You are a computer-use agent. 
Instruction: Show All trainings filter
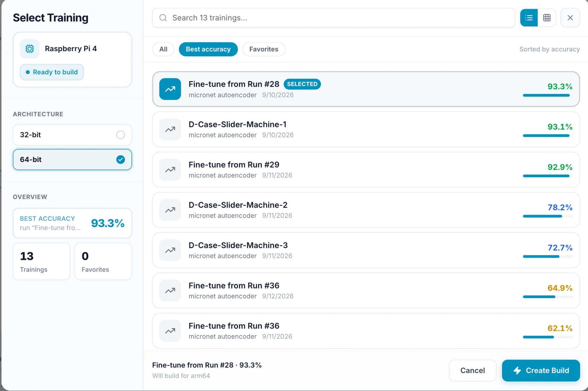pos(163,49)
